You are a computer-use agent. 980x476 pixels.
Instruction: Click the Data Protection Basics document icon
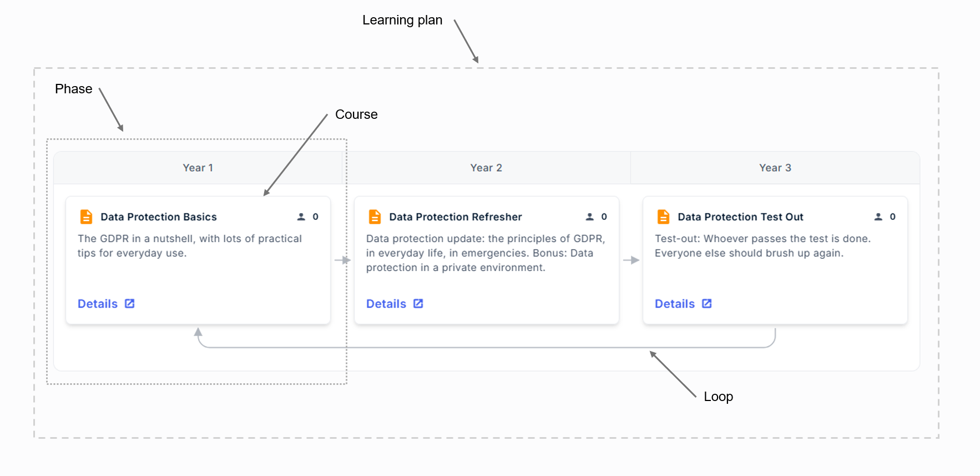point(86,217)
